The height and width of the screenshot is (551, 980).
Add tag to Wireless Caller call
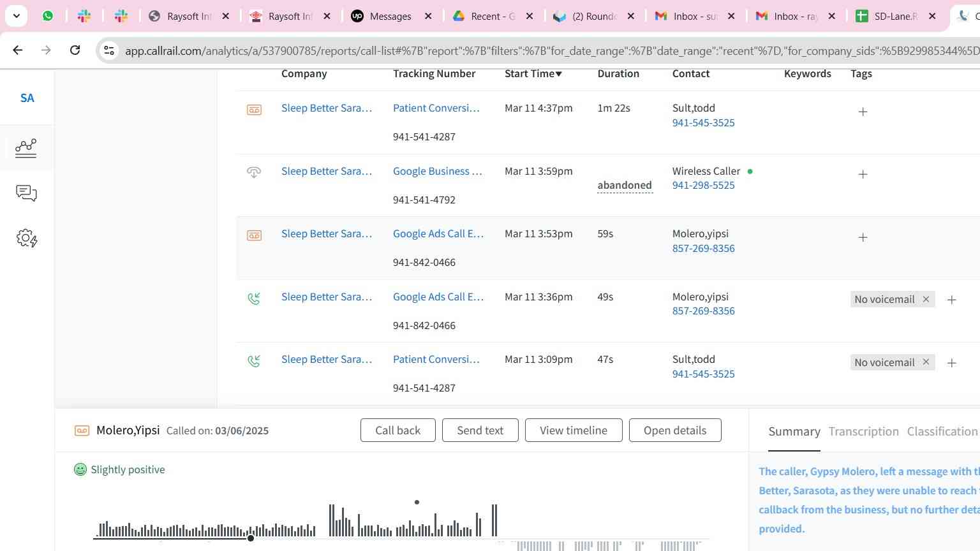(863, 174)
